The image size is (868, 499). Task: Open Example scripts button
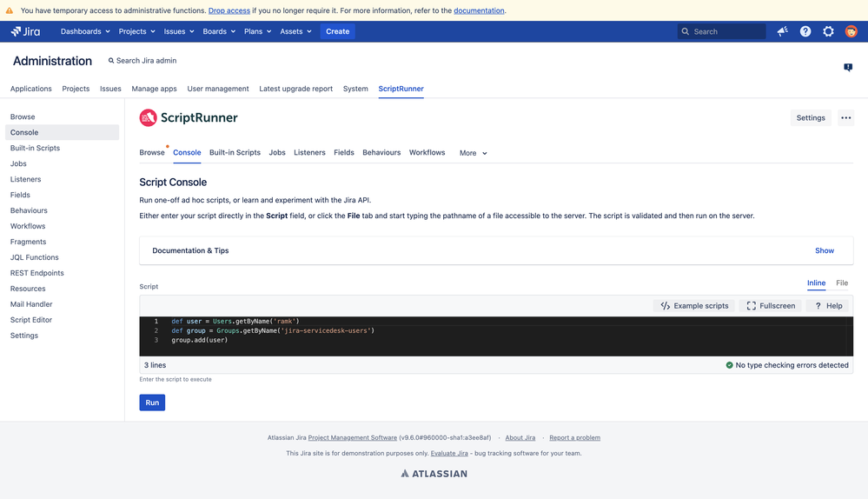(x=694, y=306)
